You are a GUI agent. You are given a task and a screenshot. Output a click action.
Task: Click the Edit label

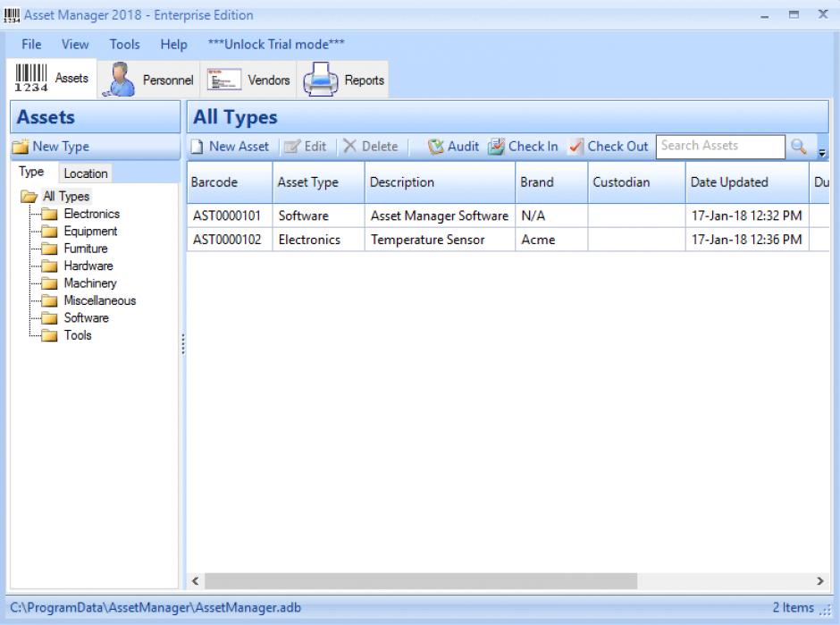[x=315, y=147]
